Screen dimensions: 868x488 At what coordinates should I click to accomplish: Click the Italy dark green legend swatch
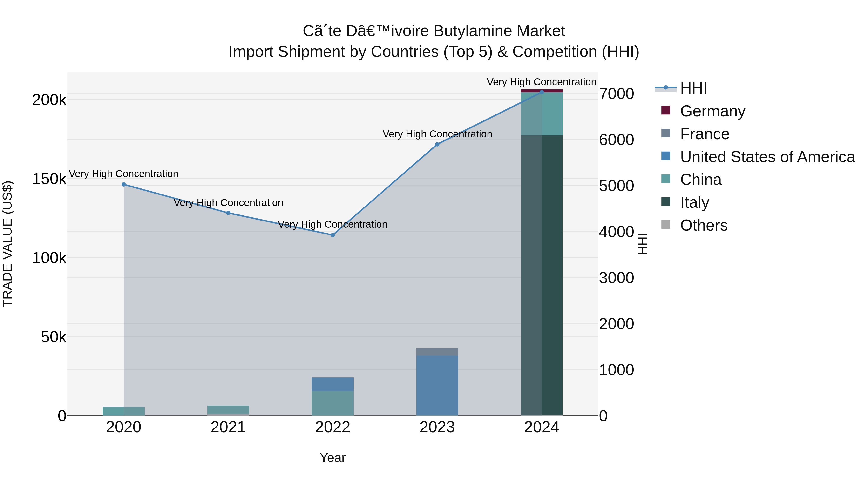[665, 202]
